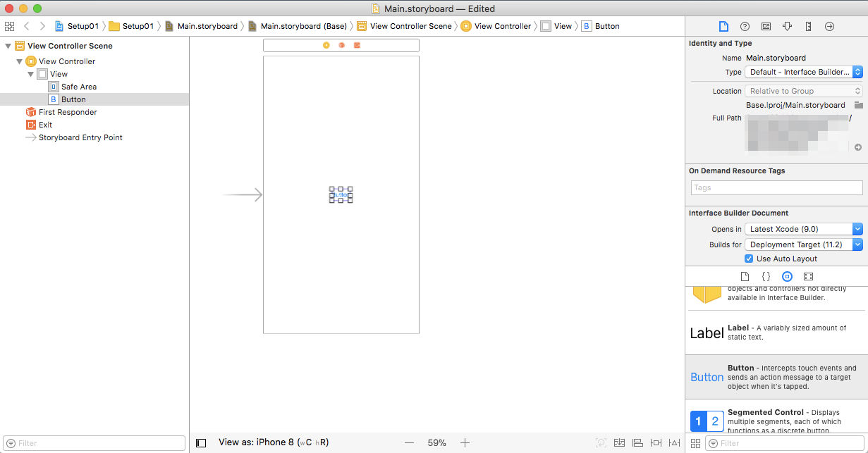Screen dimensions: 868x453
Task: Click the related items grid icon
Action: (9, 26)
